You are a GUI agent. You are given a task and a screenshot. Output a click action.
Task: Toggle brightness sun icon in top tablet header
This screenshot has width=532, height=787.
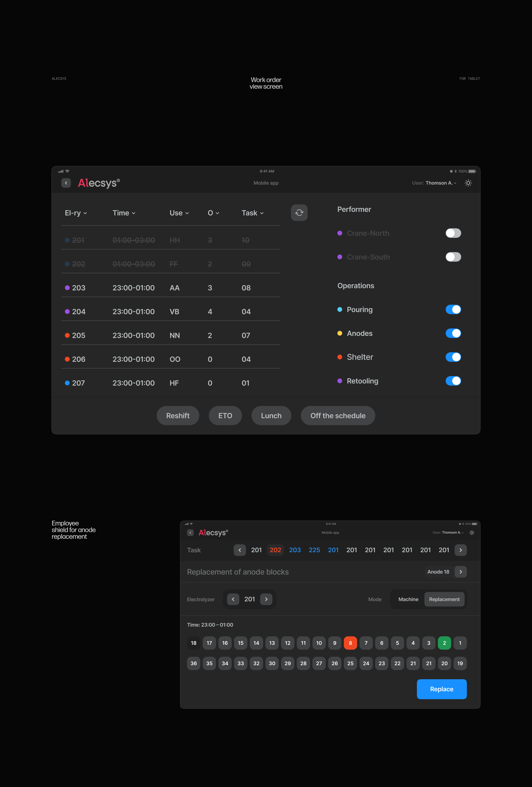[x=468, y=183]
